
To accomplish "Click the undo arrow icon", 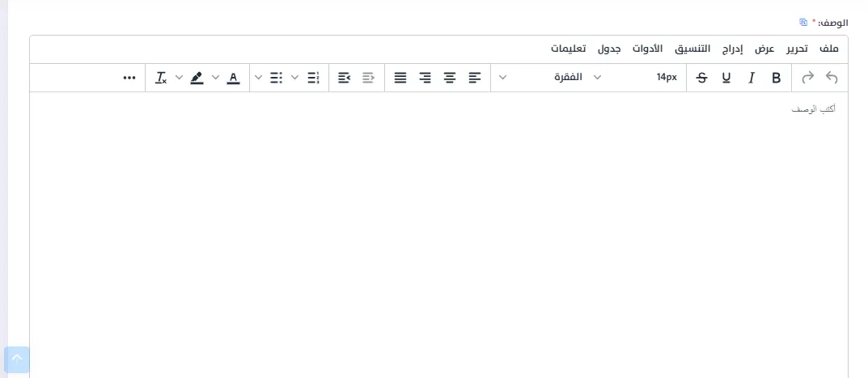I will 832,78.
